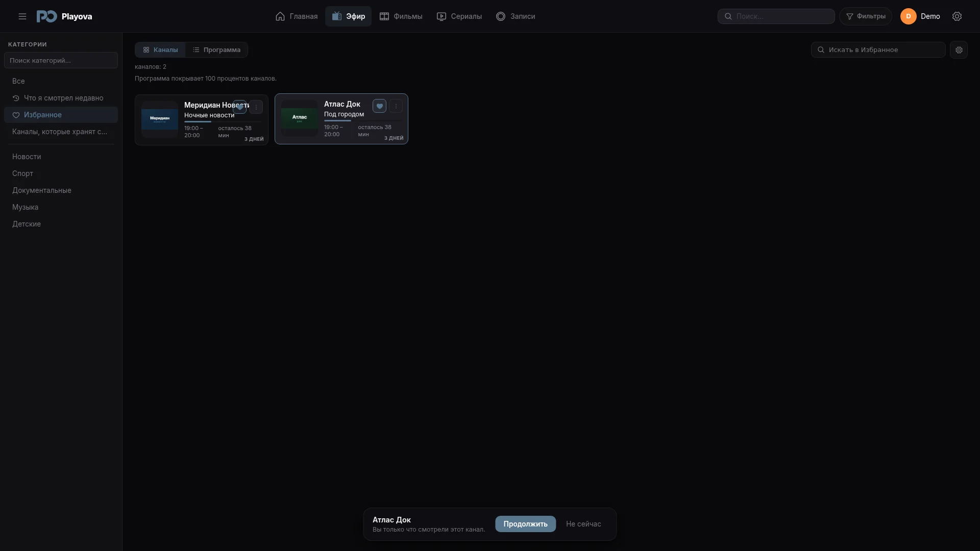Open three-dot menu for Атлас Док

396,106
